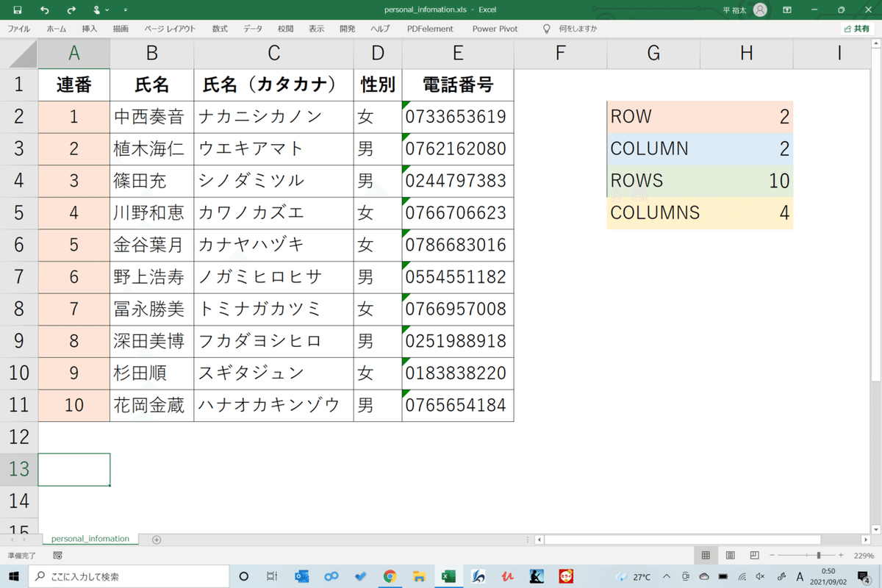Click the zoom out minus button
Screen dimensions: 882x588
tap(771, 556)
